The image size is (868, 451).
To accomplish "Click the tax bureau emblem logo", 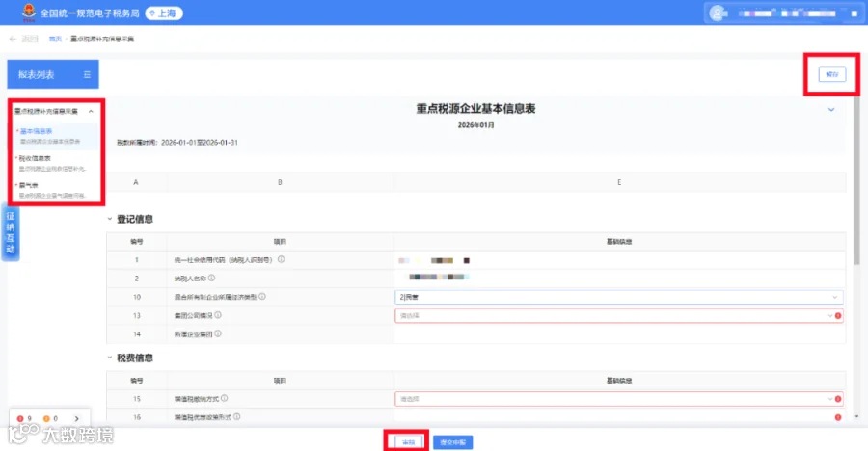I will (29, 13).
